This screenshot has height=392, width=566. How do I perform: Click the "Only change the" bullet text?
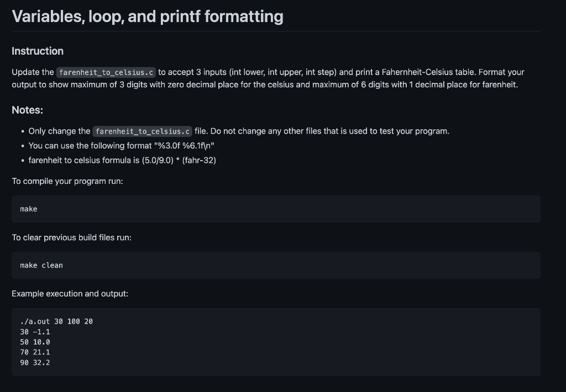60,131
